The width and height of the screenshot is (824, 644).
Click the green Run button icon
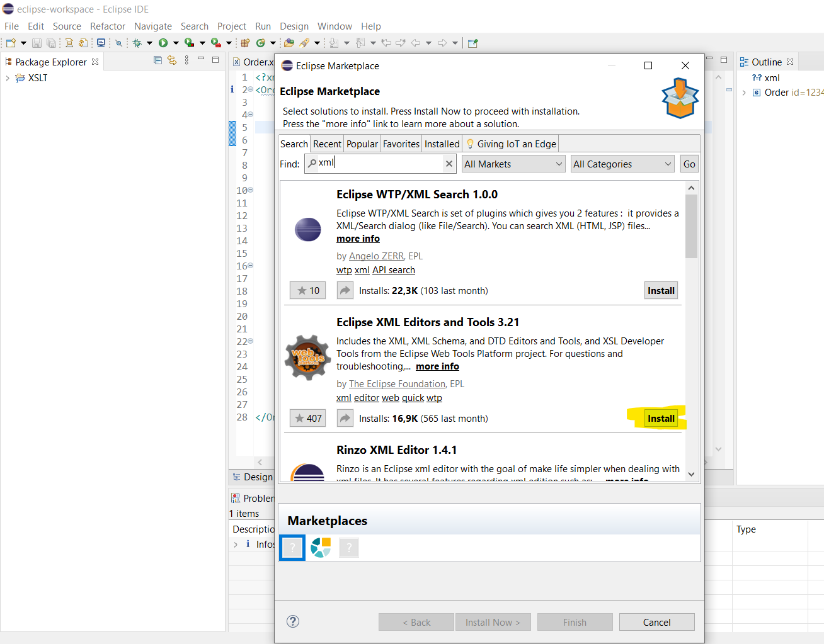[163, 43]
